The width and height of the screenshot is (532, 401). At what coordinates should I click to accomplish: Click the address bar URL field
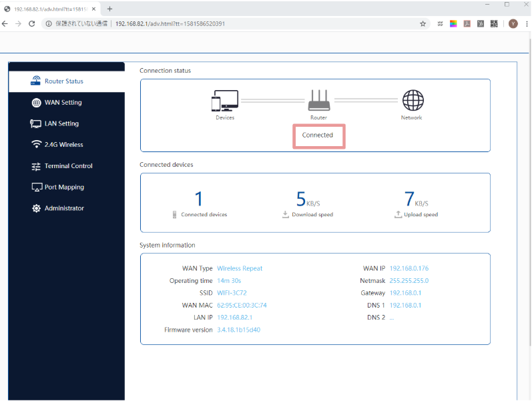pyautogui.click(x=236, y=24)
